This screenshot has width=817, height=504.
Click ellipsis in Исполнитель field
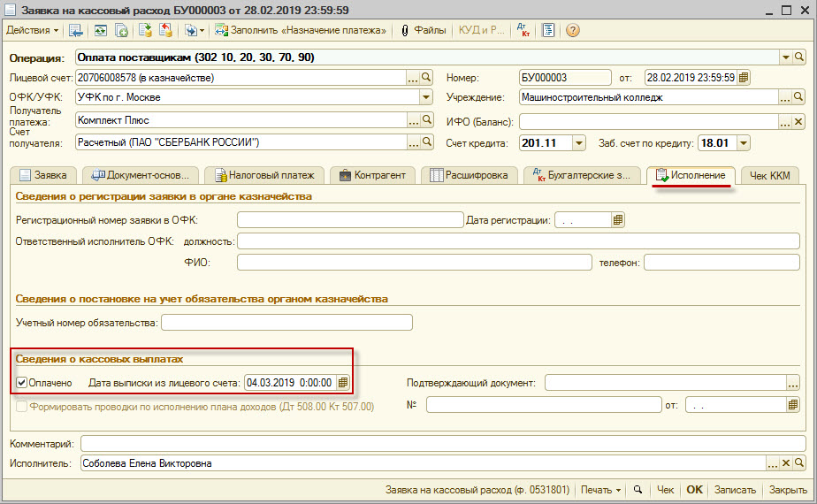pos(772,463)
